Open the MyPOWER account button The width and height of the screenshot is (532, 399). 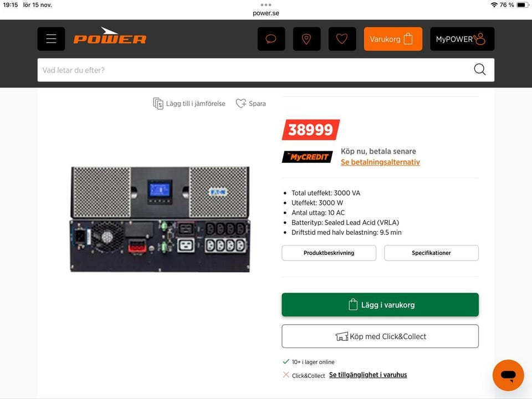(x=462, y=39)
